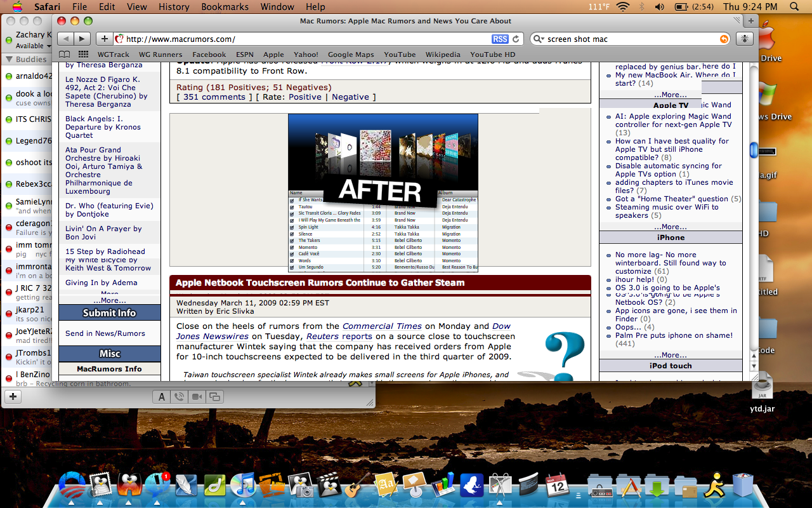Open iTunes from the Dock
Viewport: 812px width, 508px height.
[244, 486]
